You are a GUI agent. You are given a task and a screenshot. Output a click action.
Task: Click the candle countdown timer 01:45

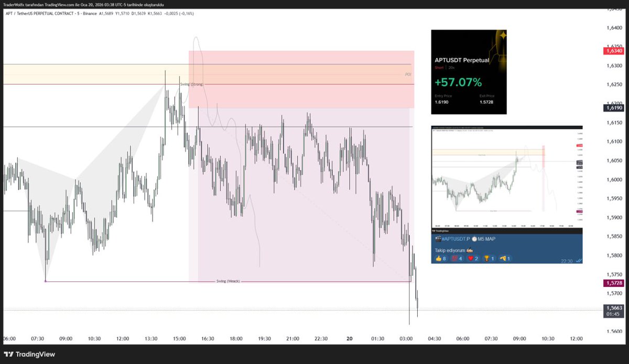[614, 314]
